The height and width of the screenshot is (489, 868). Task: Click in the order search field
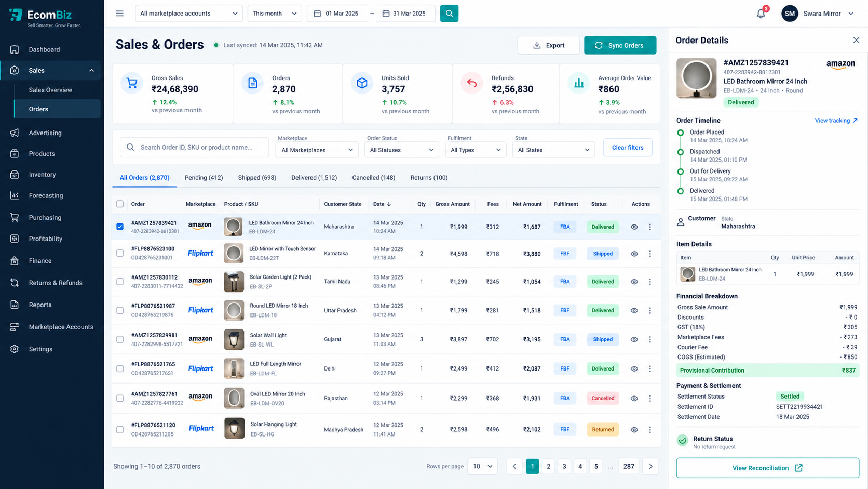pyautogui.click(x=195, y=147)
